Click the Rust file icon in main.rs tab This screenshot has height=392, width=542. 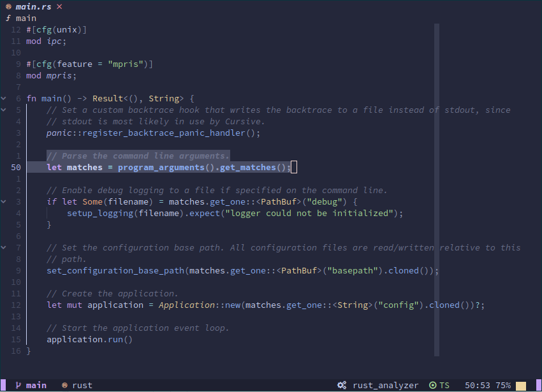[x=9, y=6]
